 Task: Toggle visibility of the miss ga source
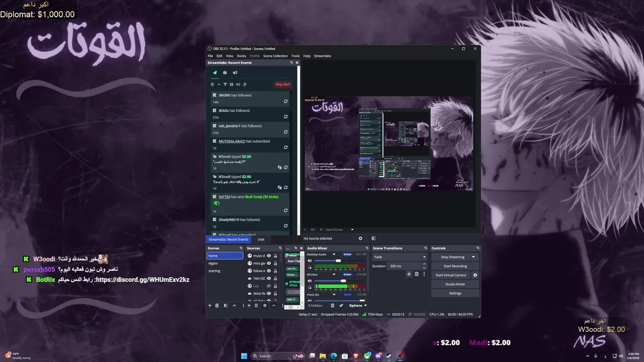(269, 263)
